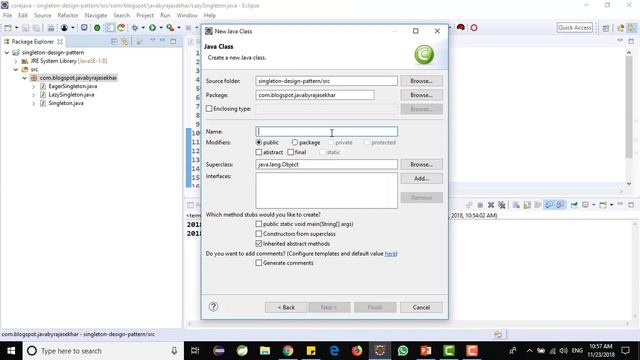The image size is (640, 360).
Task: Click the Cancel button in dialog
Action: (421, 307)
